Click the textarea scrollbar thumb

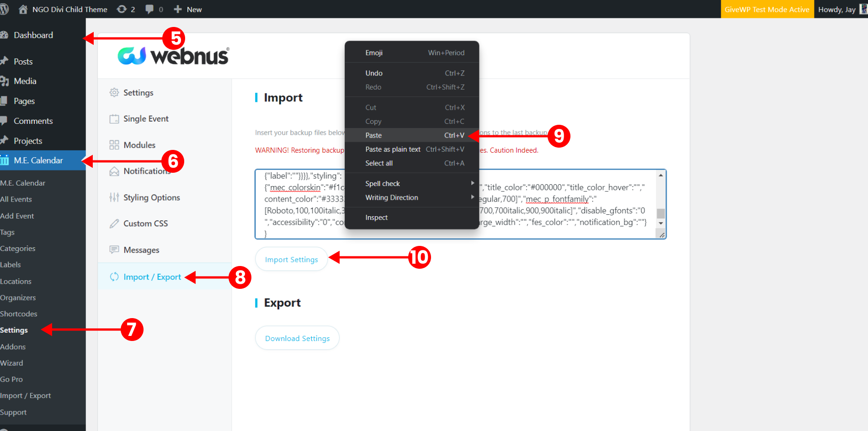(x=661, y=213)
